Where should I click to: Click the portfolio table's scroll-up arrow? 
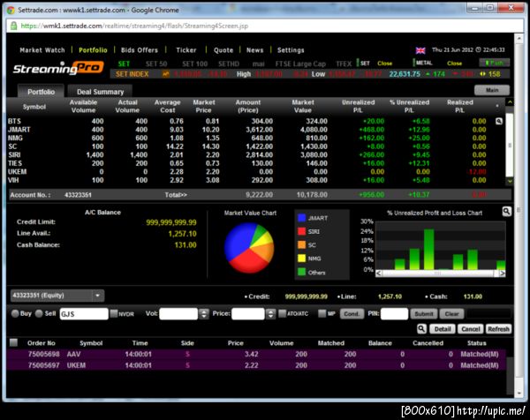tap(510, 101)
